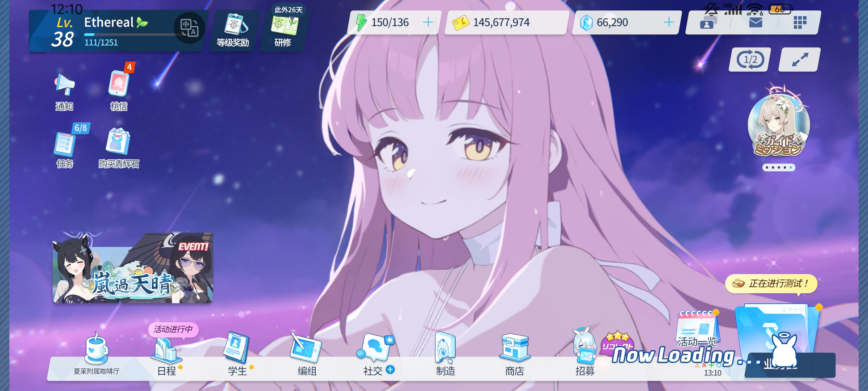The width and height of the screenshot is (868, 391).
Task: Open the 等级奖励 level rewards icon
Action: pos(233,31)
